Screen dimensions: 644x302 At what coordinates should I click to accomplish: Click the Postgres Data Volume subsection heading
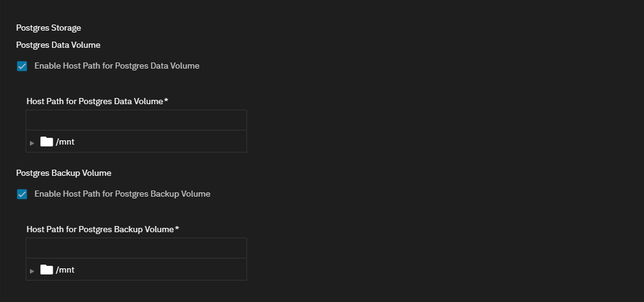click(58, 45)
